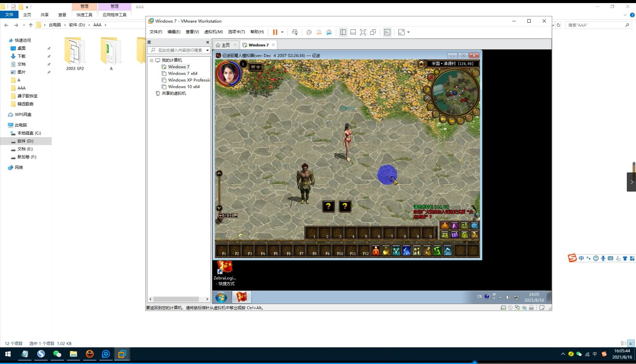Open the 查看 ribbon tab in Explorer
Image resolution: width=636 pixels, height=364 pixels.
click(62, 15)
